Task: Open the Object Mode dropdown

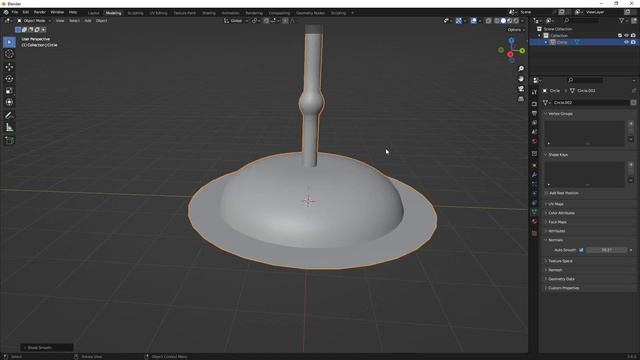Action: click(x=34, y=21)
